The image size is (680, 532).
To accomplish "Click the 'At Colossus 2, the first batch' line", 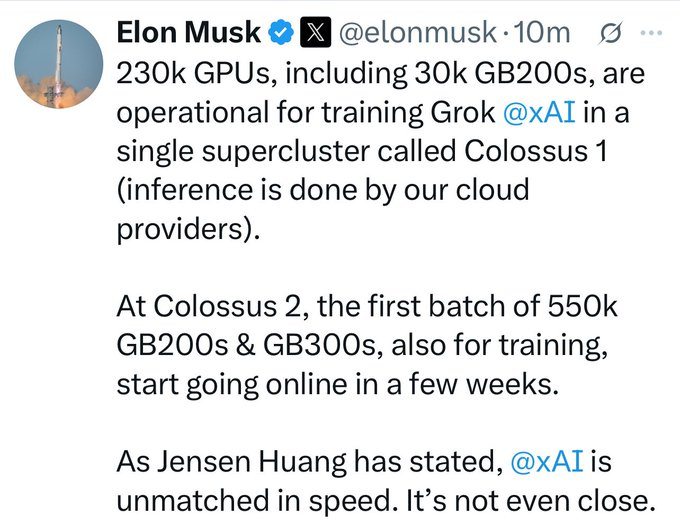I will [x=367, y=306].
